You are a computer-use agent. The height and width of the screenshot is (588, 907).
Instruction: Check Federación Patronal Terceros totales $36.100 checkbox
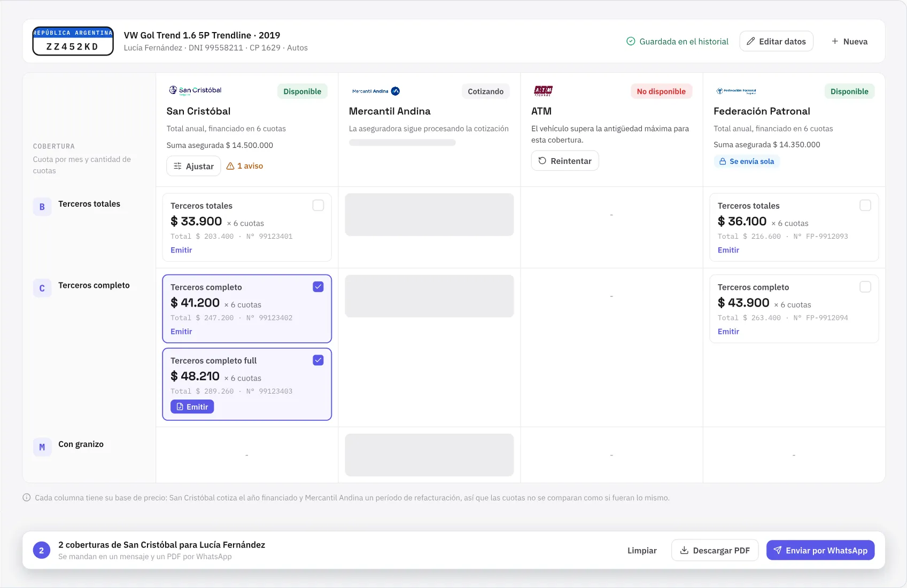point(865,206)
